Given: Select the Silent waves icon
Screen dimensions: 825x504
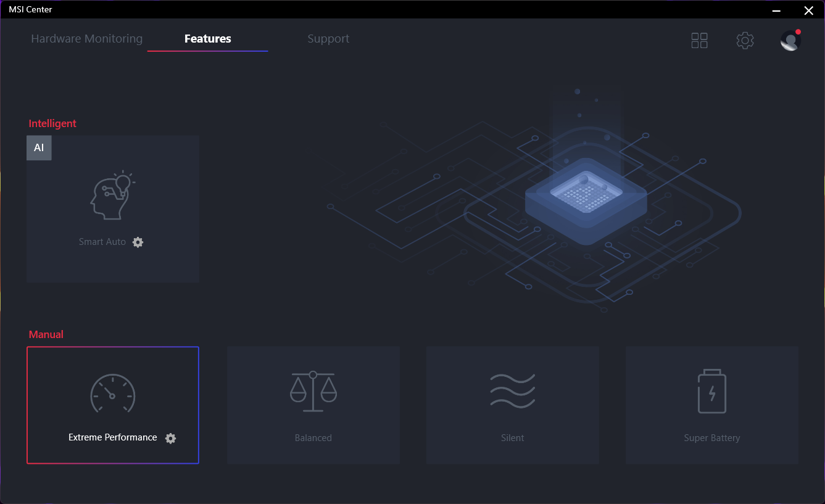Looking at the screenshot, I should coord(513,390).
